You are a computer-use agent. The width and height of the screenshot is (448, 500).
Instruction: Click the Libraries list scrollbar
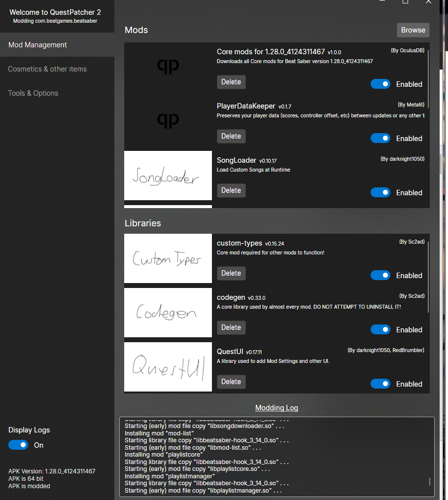click(428, 277)
